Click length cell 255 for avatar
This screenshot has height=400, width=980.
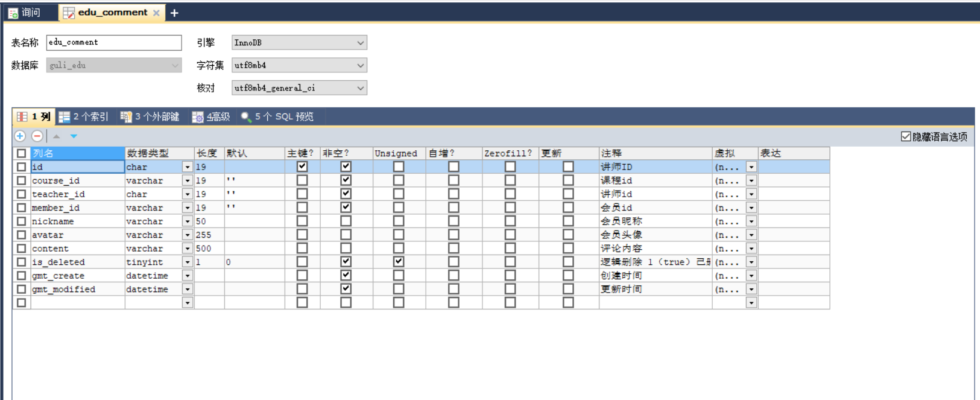pos(209,235)
